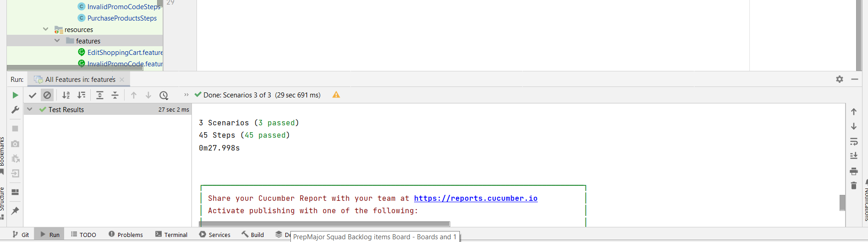Click the 45 Steps passed line

[244, 135]
